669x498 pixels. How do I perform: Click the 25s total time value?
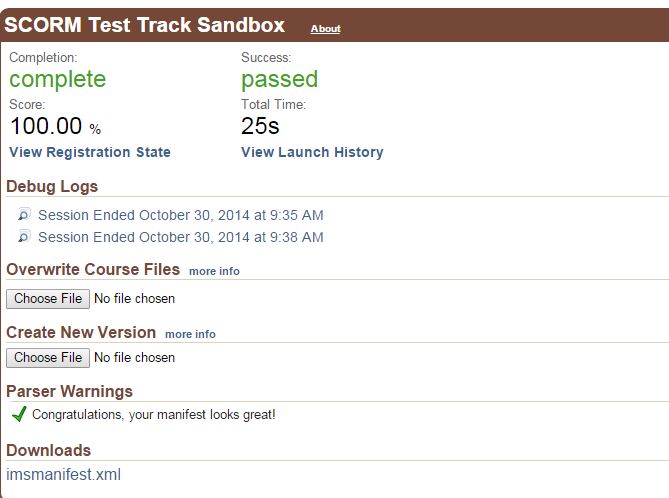click(260, 126)
